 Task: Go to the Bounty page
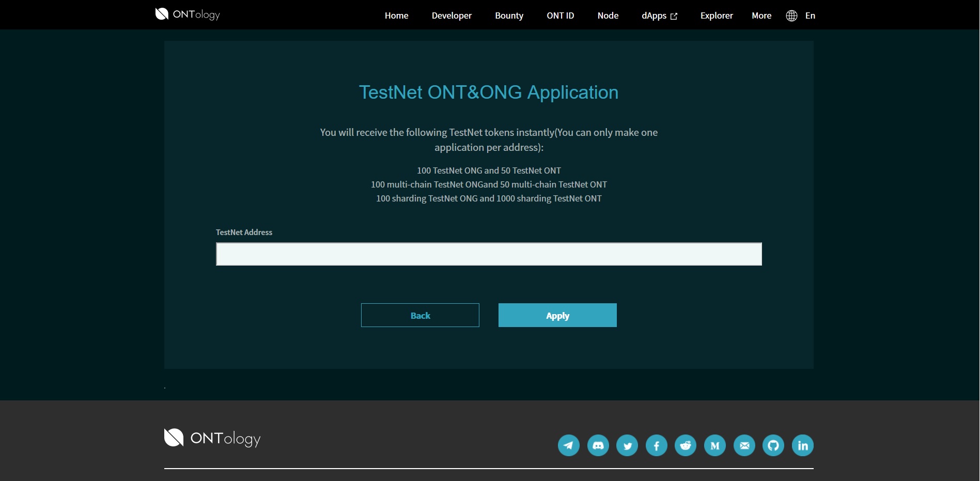coord(509,15)
